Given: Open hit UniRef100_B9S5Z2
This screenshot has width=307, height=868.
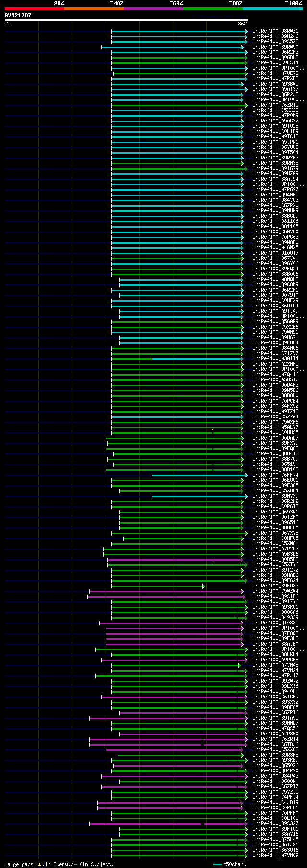Looking at the screenshot, I should coord(275,41).
